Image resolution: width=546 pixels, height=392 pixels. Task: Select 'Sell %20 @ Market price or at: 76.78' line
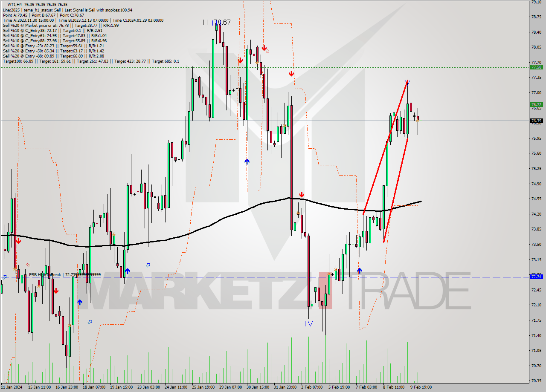(61, 25)
